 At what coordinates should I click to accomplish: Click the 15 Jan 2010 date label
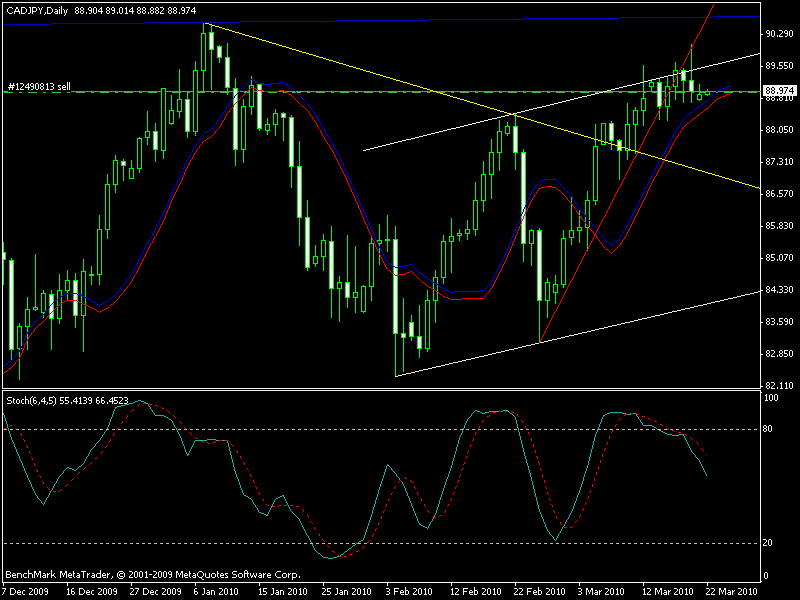point(283,592)
